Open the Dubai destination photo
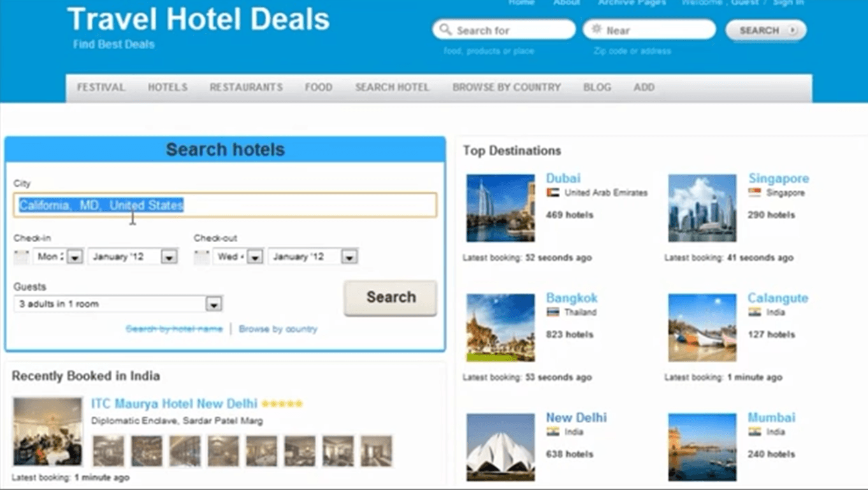Screen dimensions: 868x490 click(500, 208)
